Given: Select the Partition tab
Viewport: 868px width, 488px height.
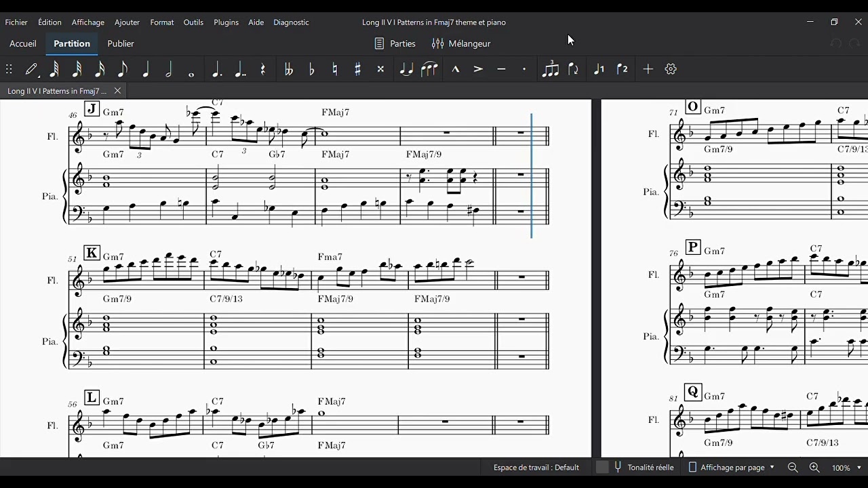Looking at the screenshot, I should [x=72, y=43].
